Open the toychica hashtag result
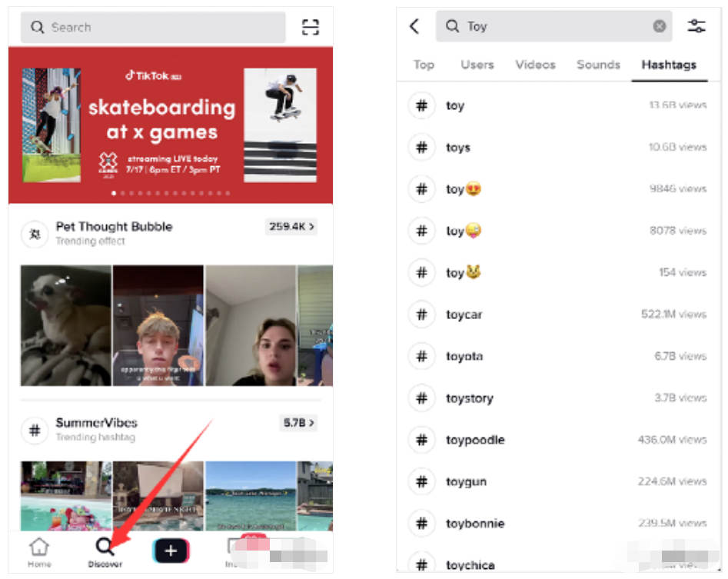Viewport: 728px width, 579px height. [558, 562]
